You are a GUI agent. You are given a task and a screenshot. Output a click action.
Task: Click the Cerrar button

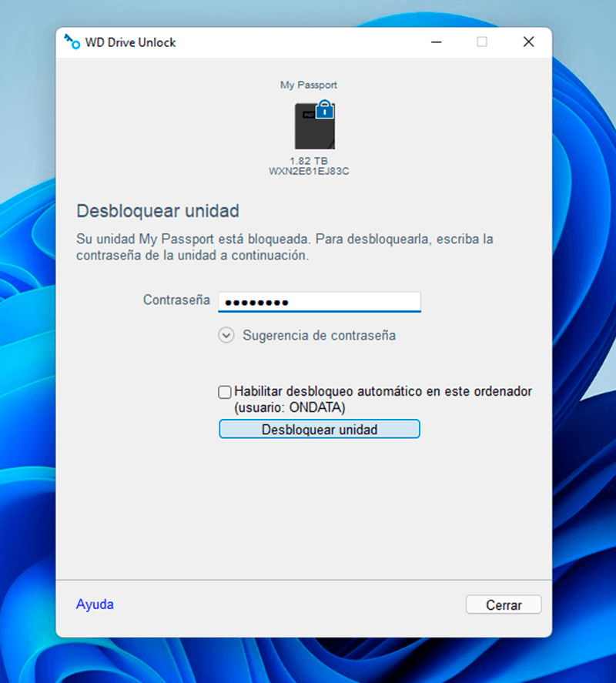coord(504,604)
